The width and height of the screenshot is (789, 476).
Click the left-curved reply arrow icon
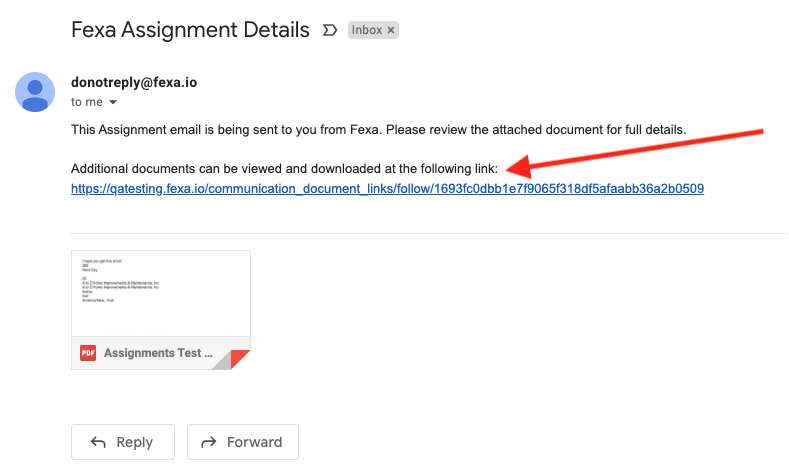98,442
